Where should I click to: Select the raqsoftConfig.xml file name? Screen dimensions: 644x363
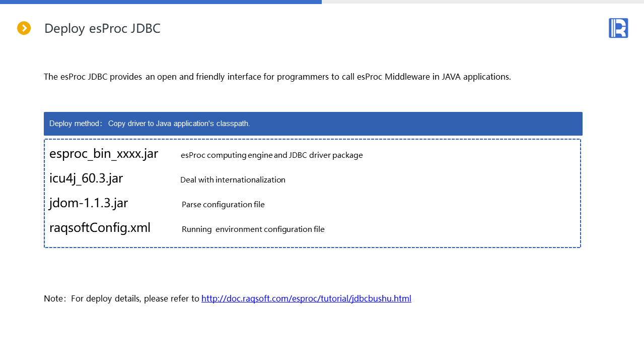click(x=100, y=227)
